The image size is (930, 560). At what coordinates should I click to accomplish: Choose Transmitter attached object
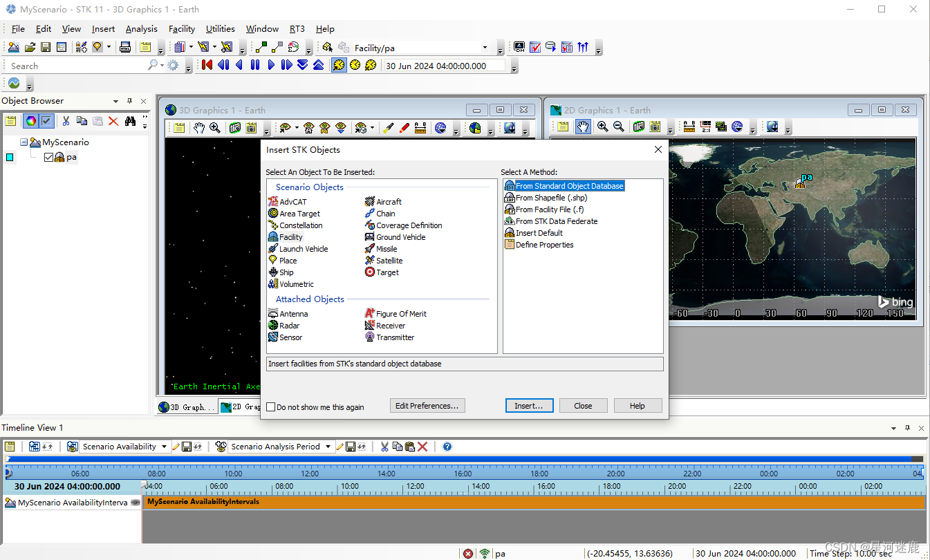coord(390,337)
